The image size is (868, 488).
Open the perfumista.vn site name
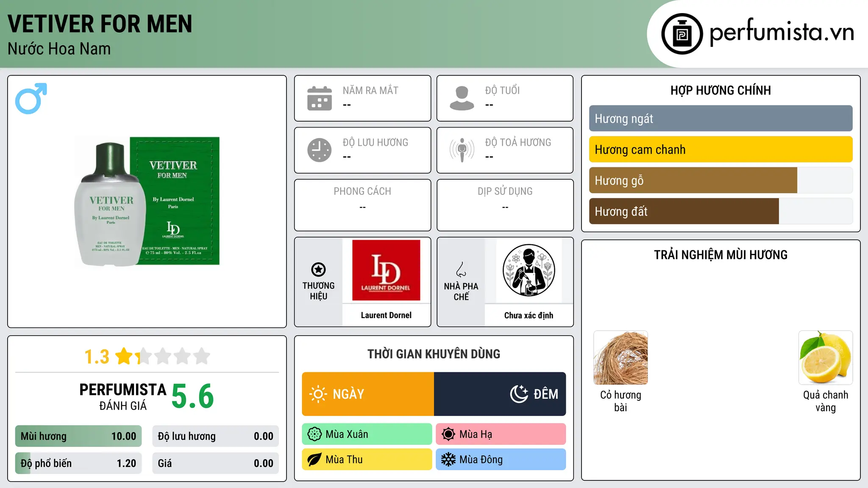click(782, 32)
